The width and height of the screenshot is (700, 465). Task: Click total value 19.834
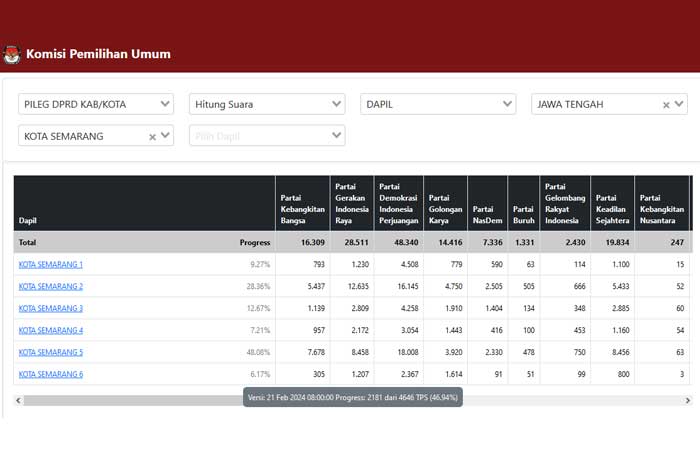617,242
